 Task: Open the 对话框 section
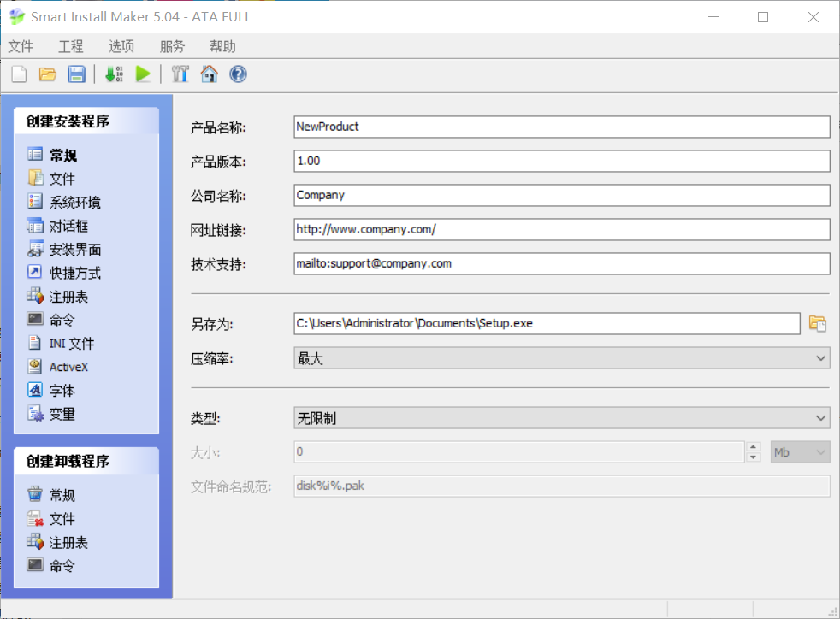click(57, 226)
